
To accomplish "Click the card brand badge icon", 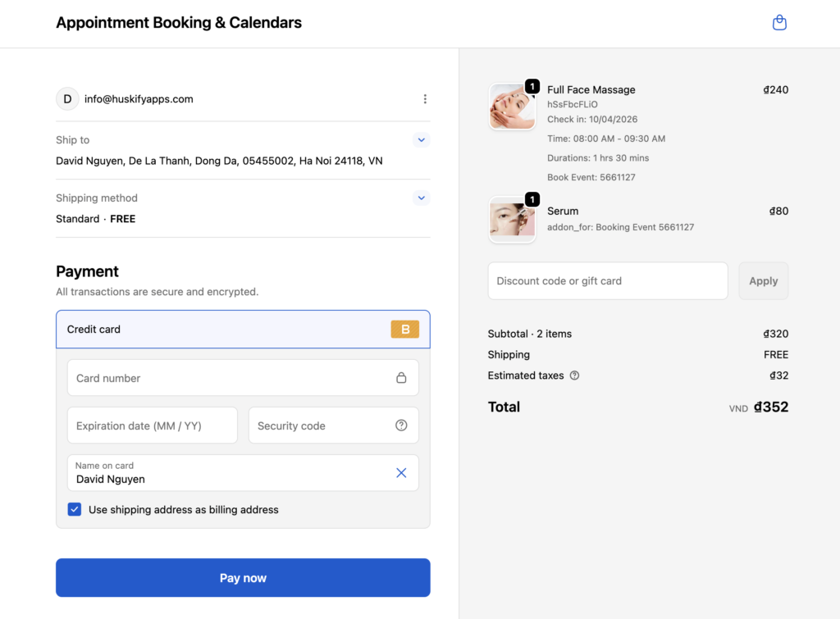I will click(x=404, y=330).
